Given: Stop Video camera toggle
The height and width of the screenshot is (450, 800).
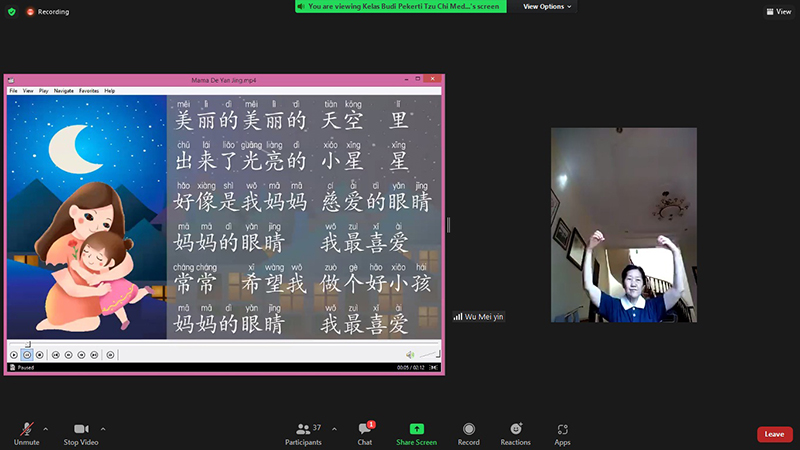Looking at the screenshot, I should click(81, 429).
